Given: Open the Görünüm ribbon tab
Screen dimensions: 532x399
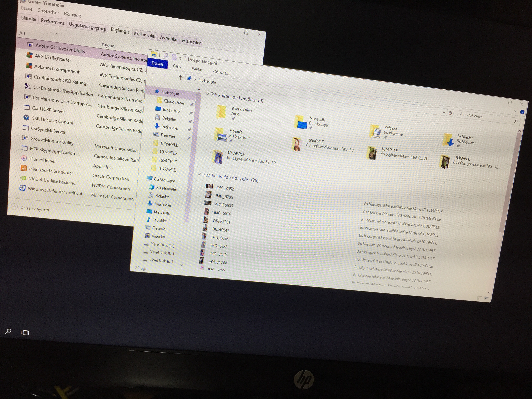Looking at the screenshot, I should click(x=222, y=72).
